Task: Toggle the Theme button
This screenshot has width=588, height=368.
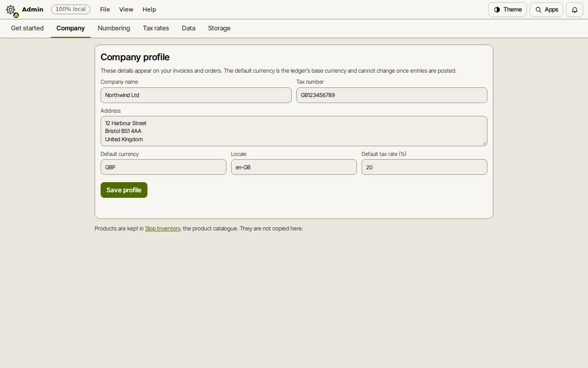Action: (x=508, y=10)
